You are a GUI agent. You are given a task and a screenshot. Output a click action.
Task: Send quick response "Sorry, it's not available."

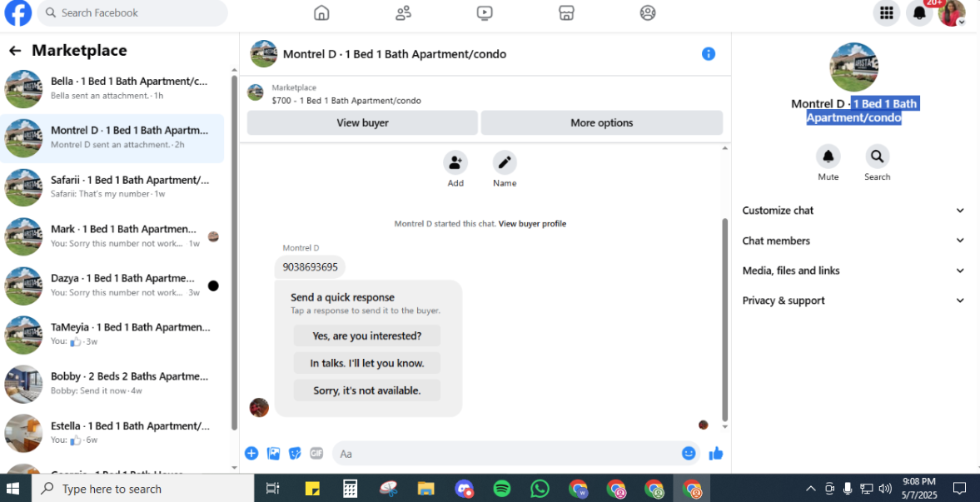(x=367, y=390)
